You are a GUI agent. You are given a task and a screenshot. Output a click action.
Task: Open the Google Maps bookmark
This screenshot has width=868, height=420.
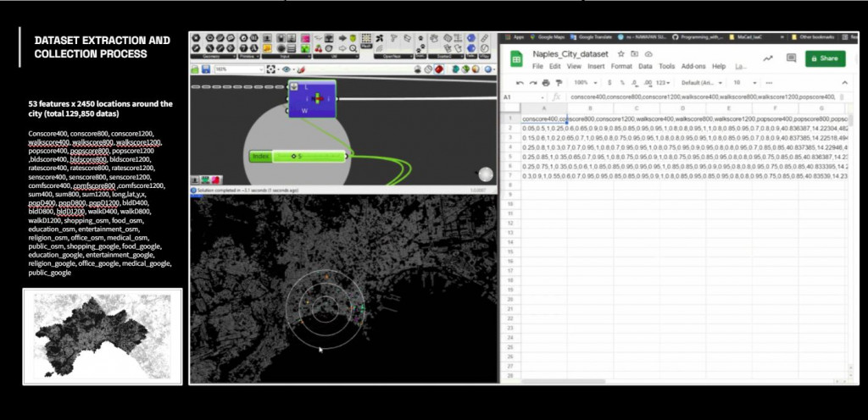click(x=550, y=37)
